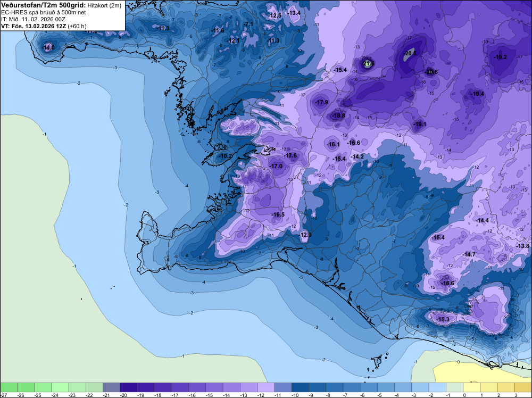This screenshot has width=532, height=398.
Task: Click the -14.4 temperature label
Action: click(x=483, y=220)
